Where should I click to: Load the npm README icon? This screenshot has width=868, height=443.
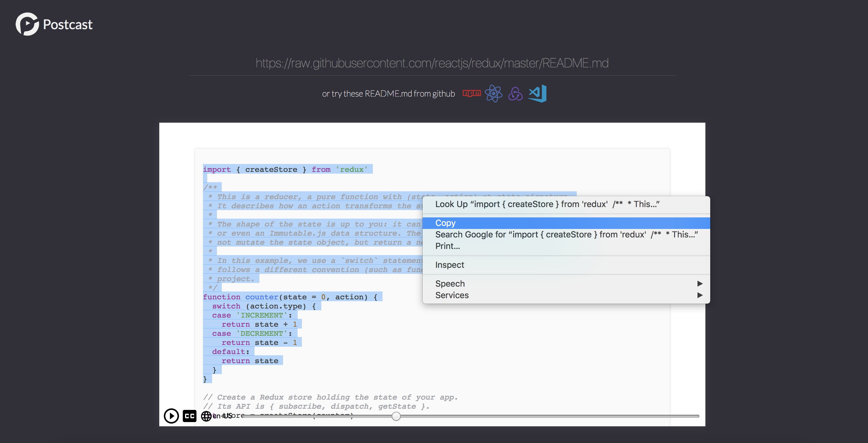[471, 94]
